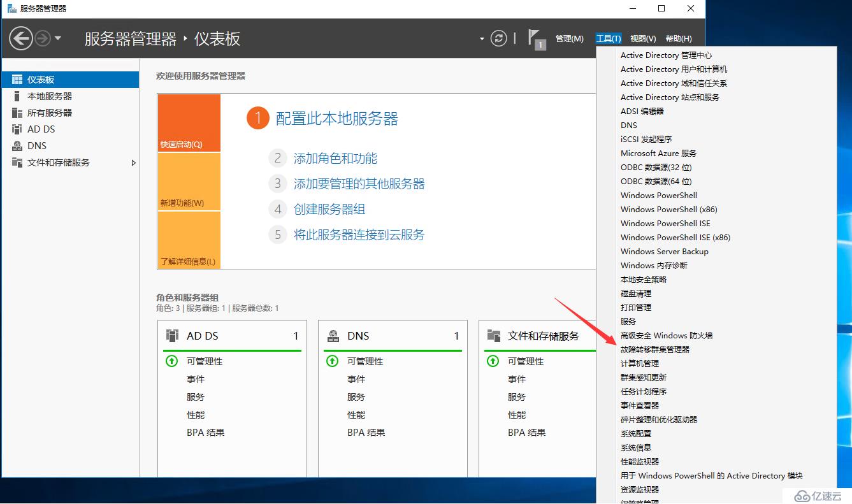Open 事件 in the AD DS tile
The height and width of the screenshot is (504, 852).
(196, 379)
